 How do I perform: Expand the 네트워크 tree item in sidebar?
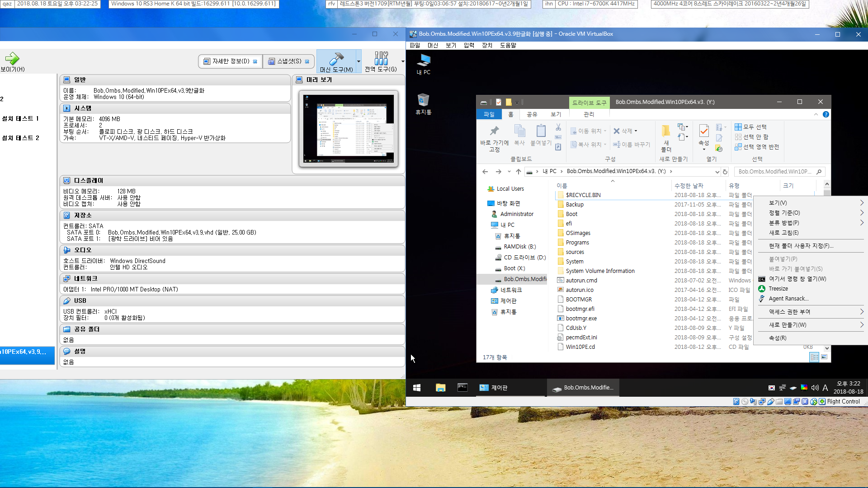(x=486, y=290)
